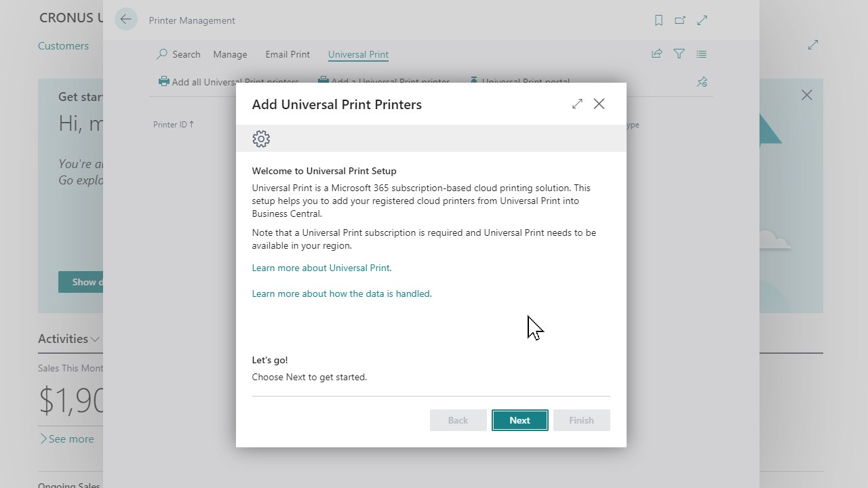This screenshot has width=868, height=488.
Task: Open the Universal Print portal action
Action: 519,81
